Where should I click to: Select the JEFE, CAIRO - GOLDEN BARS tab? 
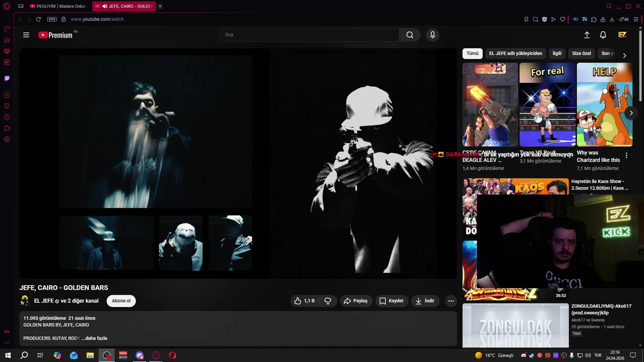[x=124, y=6]
